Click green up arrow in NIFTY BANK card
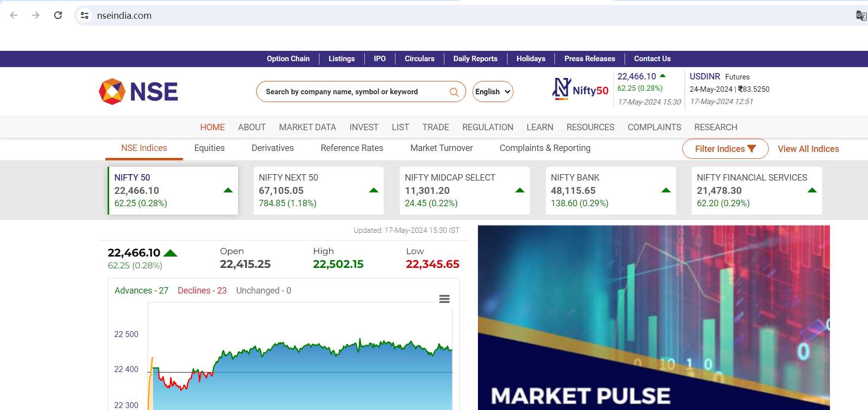 click(x=666, y=190)
